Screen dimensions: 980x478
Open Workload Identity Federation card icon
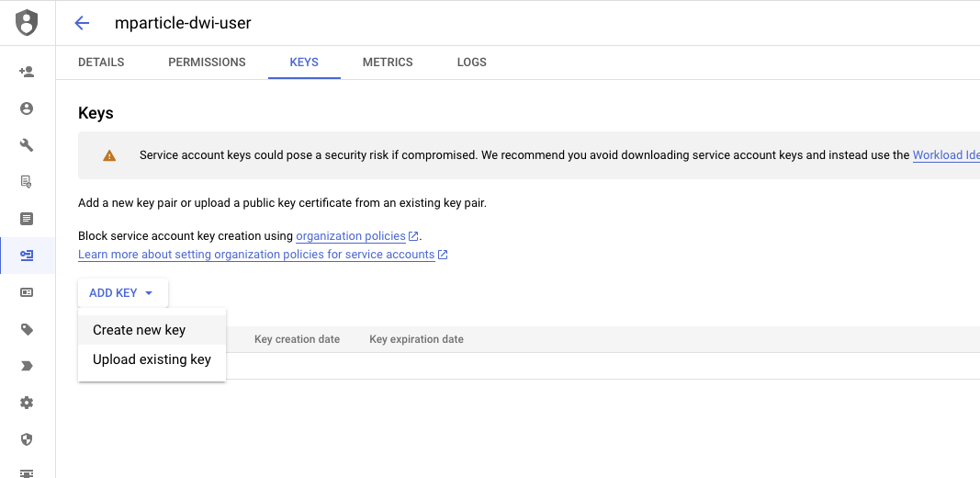[27, 292]
